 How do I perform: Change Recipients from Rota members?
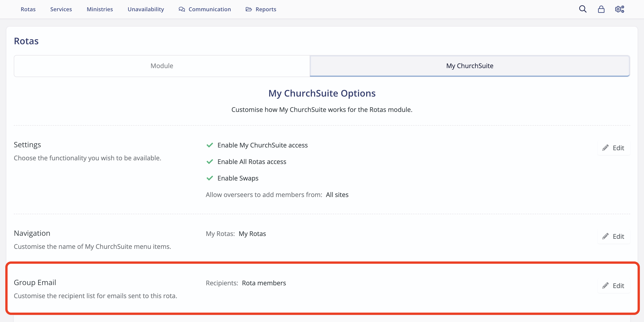click(x=264, y=283)
